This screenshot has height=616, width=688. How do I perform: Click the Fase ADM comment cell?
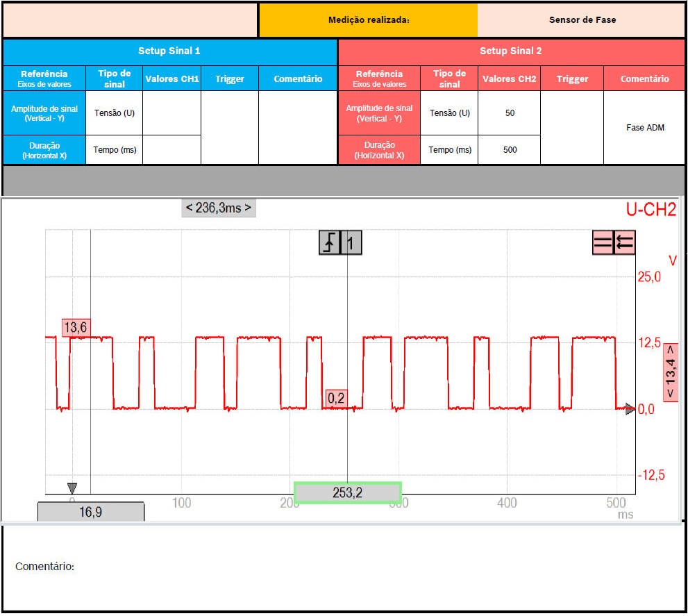[x=644, y=128]
